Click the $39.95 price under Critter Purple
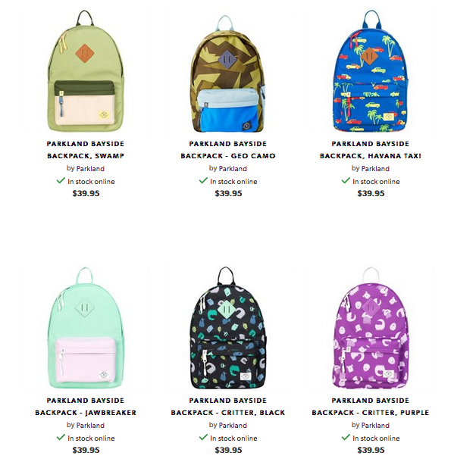476x465 pixels. [x=371, y=450]
